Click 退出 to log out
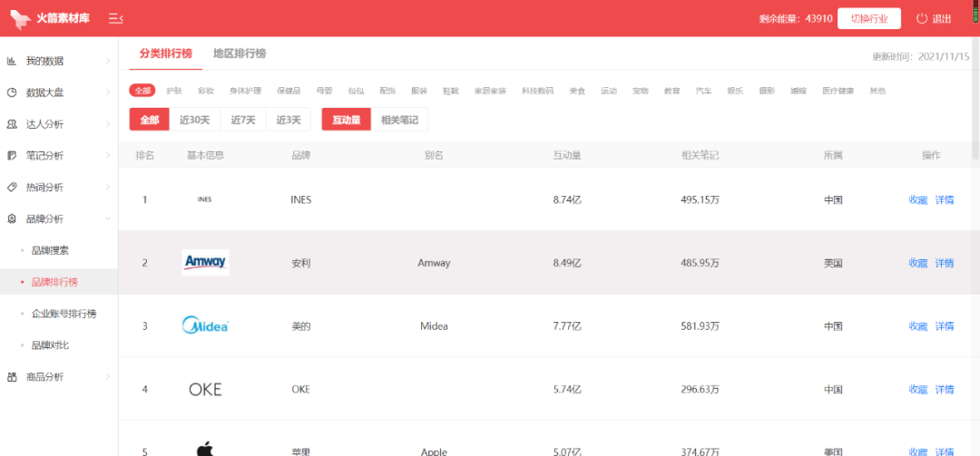The width and height of the screenshot is (980, 456). (942, 19)
